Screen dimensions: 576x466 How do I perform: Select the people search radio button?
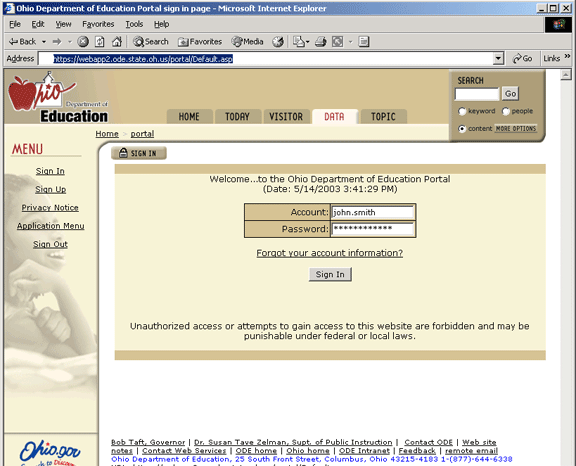506,111
